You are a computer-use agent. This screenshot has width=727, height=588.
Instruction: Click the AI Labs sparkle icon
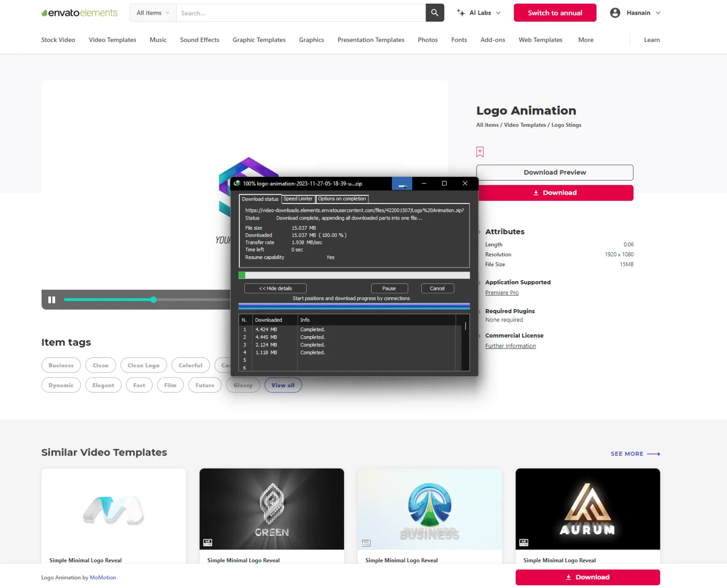[x=461, y=13]
